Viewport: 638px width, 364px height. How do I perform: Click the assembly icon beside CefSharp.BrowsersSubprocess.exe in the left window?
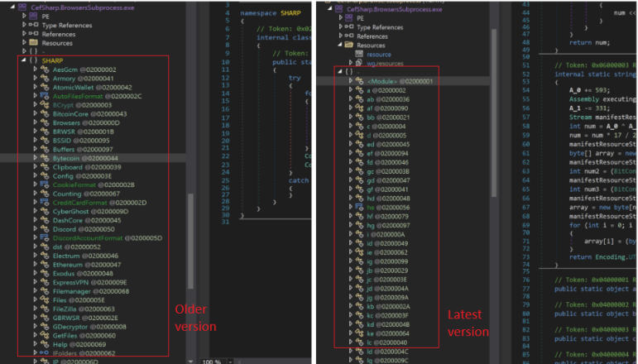click(x=22, y=7)
